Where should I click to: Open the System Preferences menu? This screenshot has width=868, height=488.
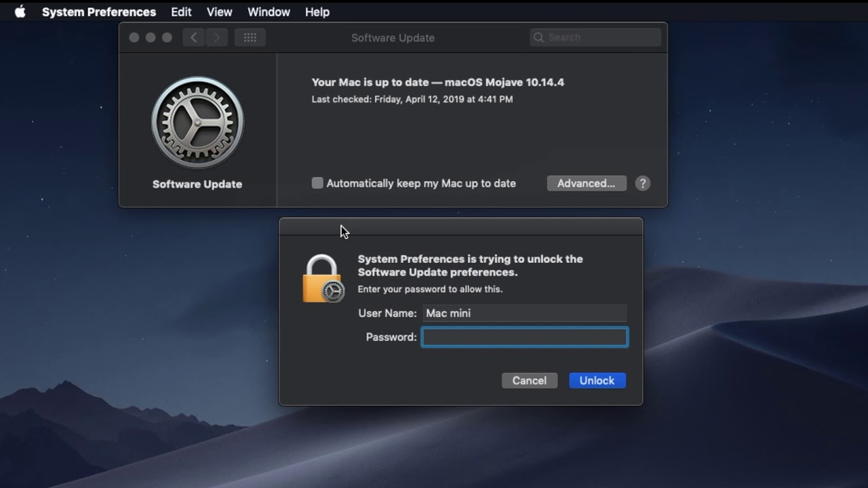(x=99, y=12)
